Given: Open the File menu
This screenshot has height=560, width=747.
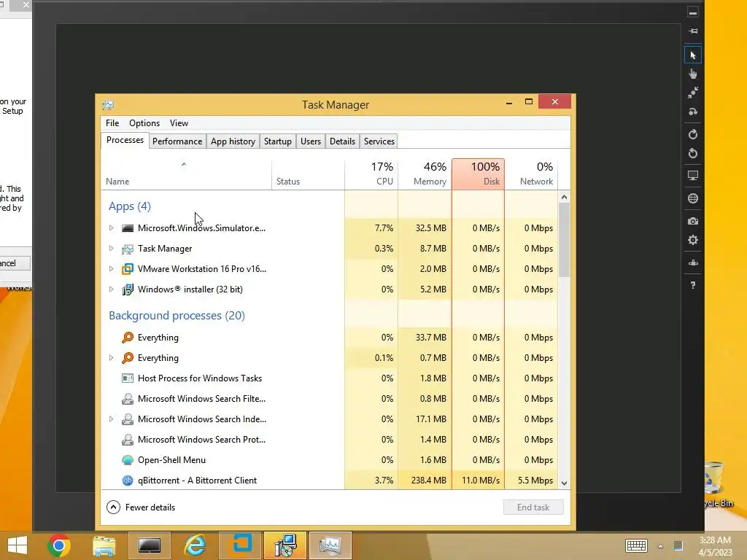Looking at the screenshot, I should 112,123.
